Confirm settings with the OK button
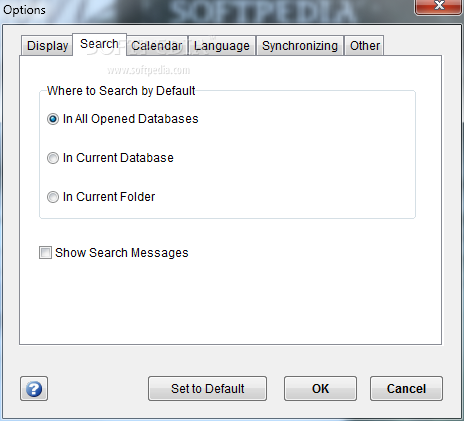Viewport: 464px width, 421px height. pos(320,389)
